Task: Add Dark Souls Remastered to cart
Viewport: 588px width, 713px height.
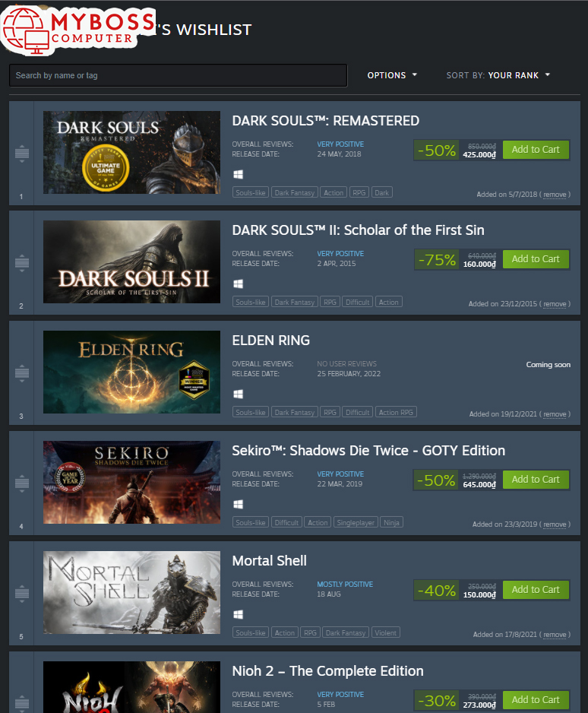Action: click(536, 150)
